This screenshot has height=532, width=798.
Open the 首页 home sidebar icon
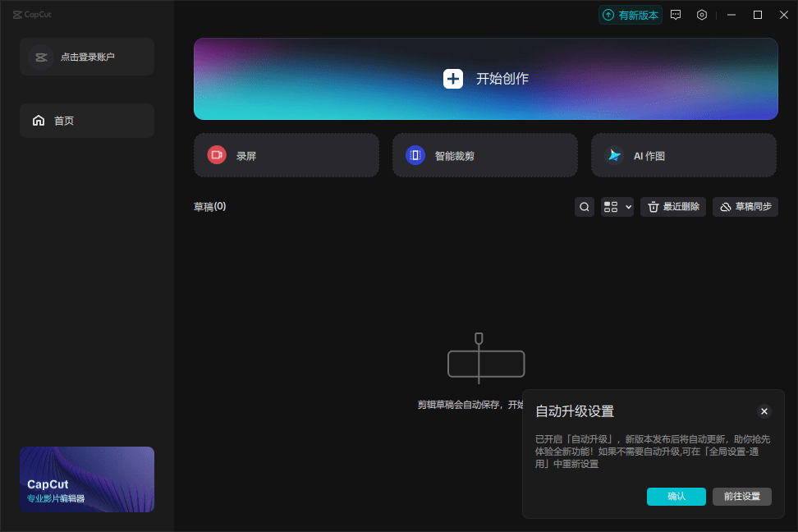coord(39,120)
